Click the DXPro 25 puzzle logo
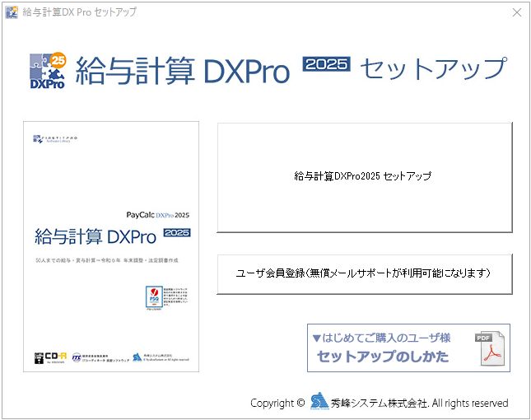Image resolution: width=531 pixels, height=420 pixels. pyautogui.click(x=48, y=71)
